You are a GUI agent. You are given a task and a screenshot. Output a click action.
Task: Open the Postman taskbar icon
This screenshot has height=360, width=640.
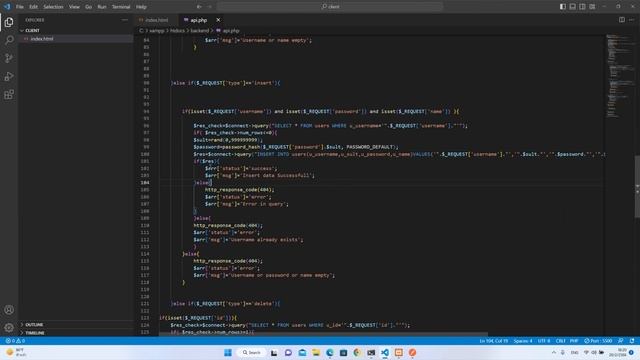[413, 353]
